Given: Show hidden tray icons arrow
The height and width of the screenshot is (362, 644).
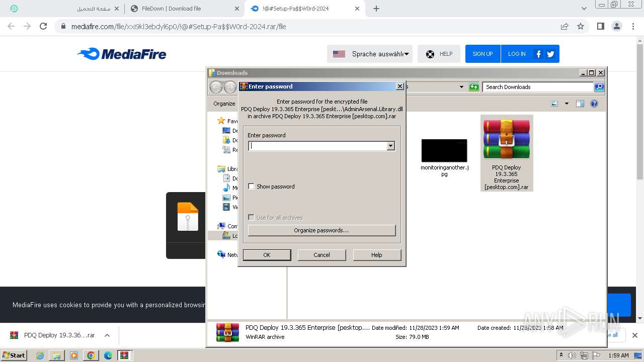Looking at the screenshot, I should click(561, 355).
